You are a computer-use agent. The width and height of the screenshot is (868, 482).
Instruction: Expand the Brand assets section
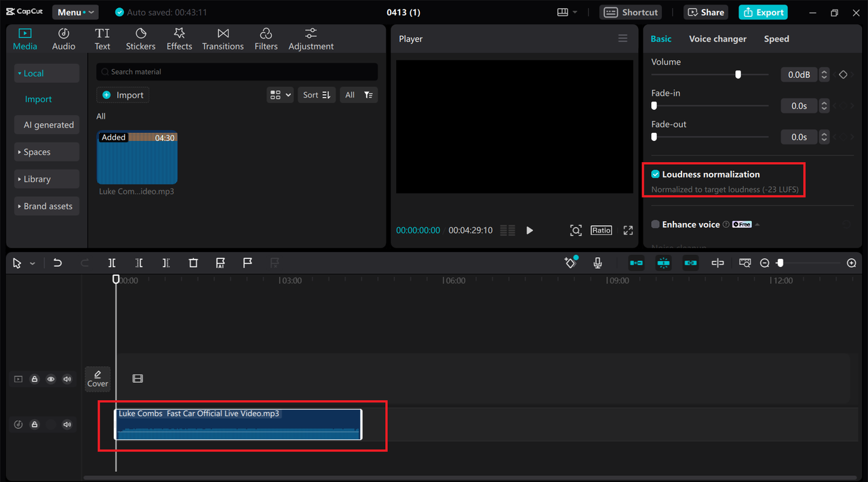click(x=47, y=206)
